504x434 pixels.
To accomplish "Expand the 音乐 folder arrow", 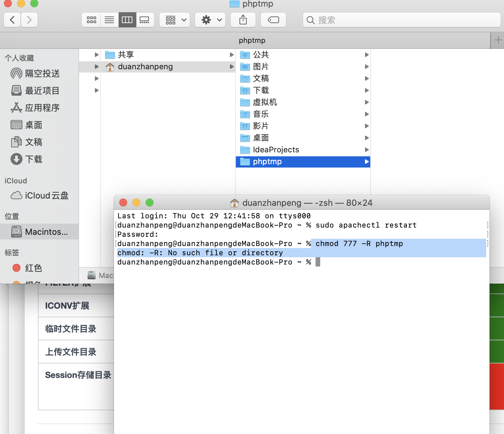I will 367,114.
